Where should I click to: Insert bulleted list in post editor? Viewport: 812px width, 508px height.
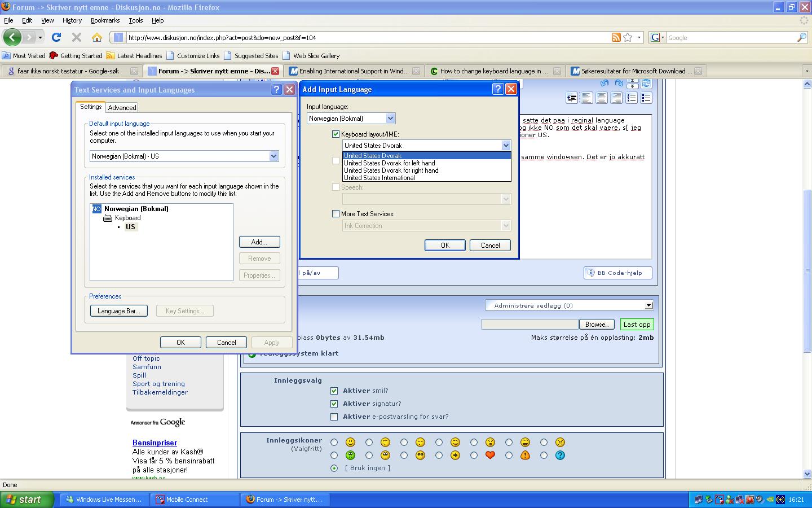pyautogui.click(x=646, y=98)
